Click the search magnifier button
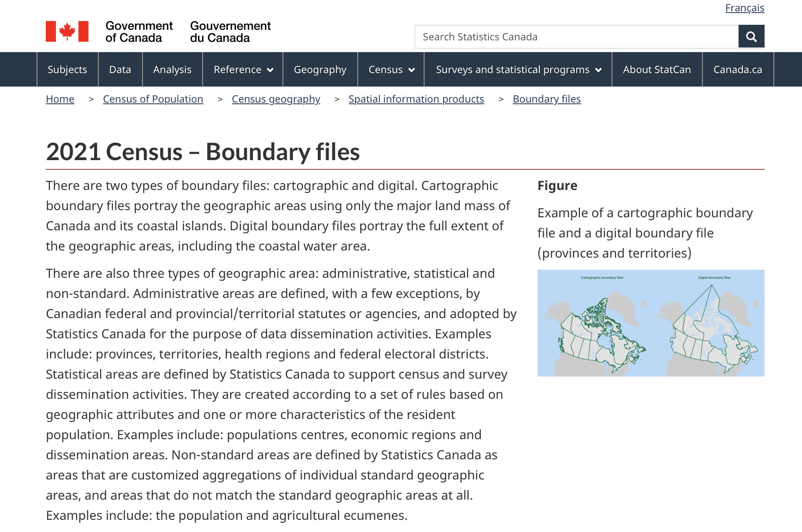This screenshot has width=802, height=532. 751,37
